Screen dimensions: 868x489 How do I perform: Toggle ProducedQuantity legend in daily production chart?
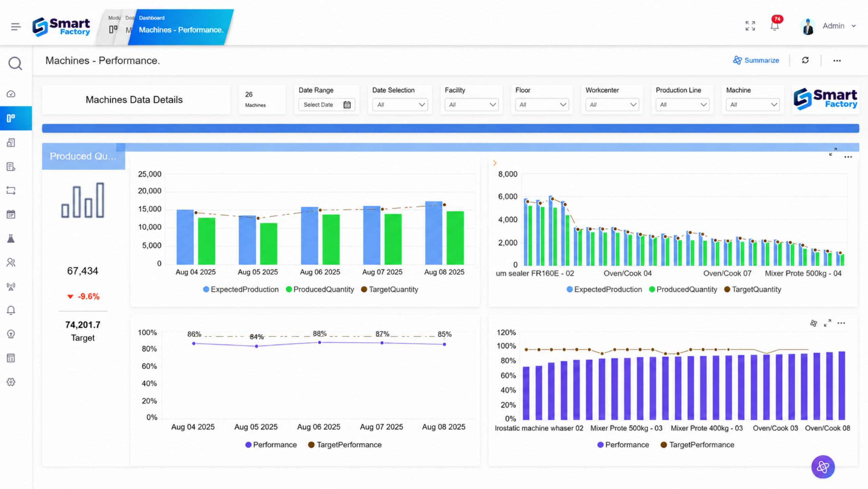[x=320, y=289]
